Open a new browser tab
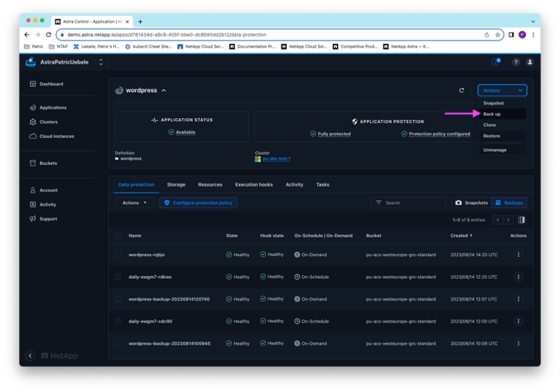 click(141, 21)
